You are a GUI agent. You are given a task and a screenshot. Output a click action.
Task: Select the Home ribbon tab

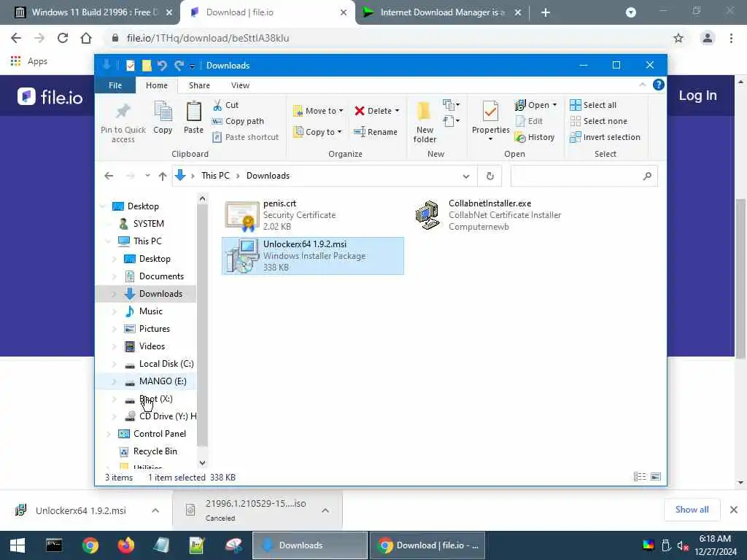click(x=157, y=85)
